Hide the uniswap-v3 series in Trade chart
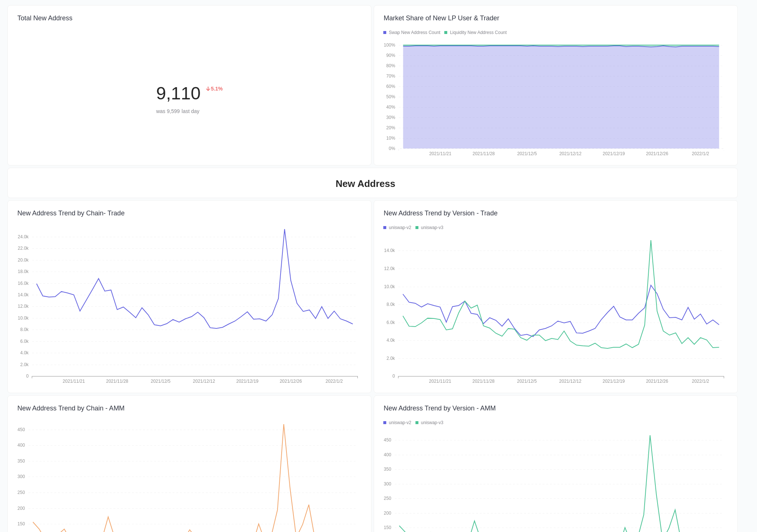 click(x=430, y=228)
